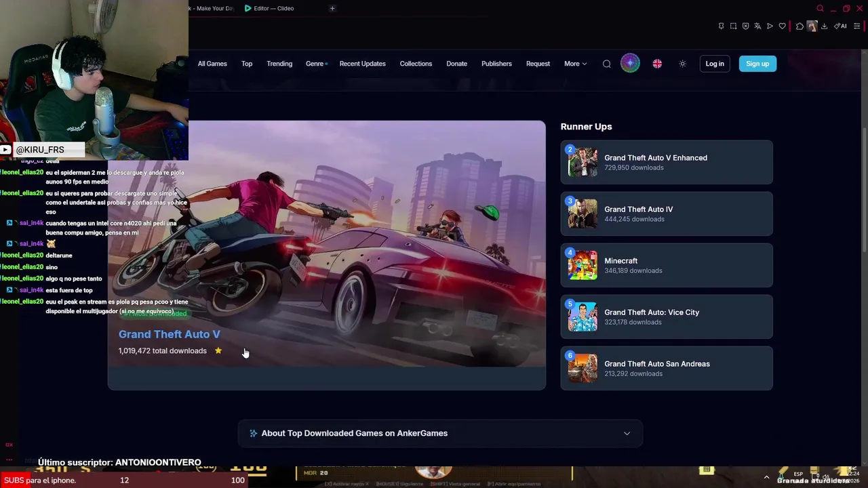Click the Runner Ups heading
This screenshot has width=868, height=488.
click(586, 127)
